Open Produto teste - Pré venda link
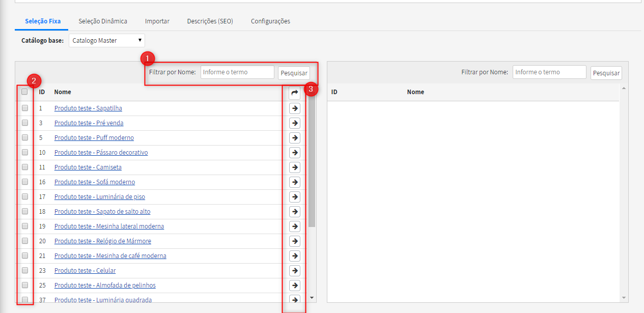The image size is (644, 313). 89,123
